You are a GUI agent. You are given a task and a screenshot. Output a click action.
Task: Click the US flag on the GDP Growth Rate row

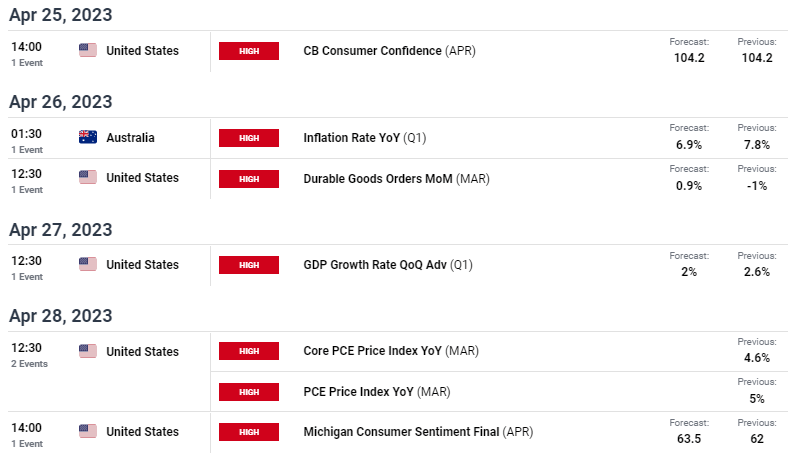tap(88, 264)
